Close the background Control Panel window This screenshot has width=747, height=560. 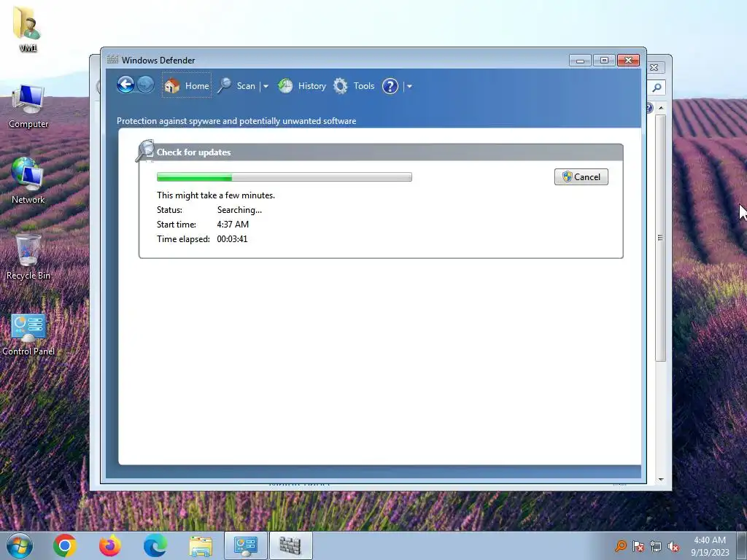click(654, 68)
